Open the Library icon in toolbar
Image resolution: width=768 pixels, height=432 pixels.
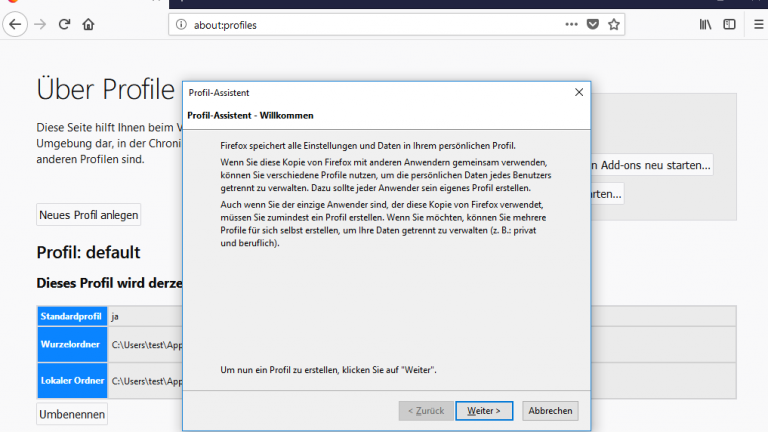(x=705, y=24)
